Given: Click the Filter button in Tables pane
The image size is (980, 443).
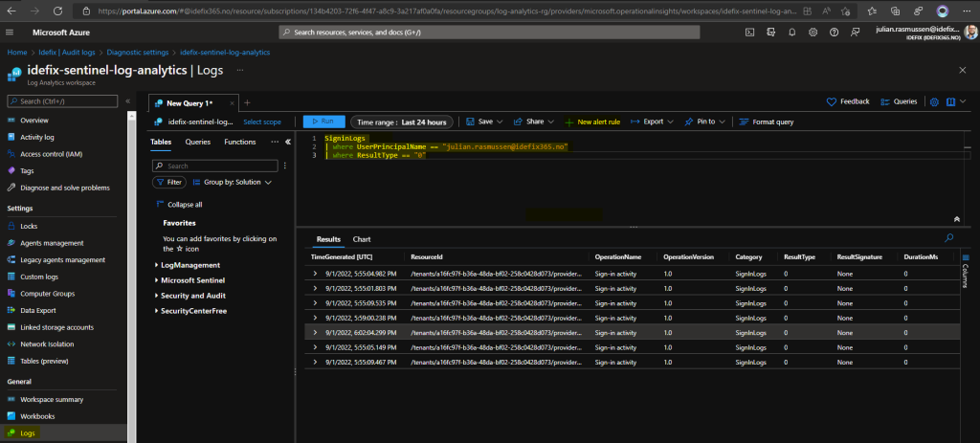Looking at the screenshot, I should point(168,183).
